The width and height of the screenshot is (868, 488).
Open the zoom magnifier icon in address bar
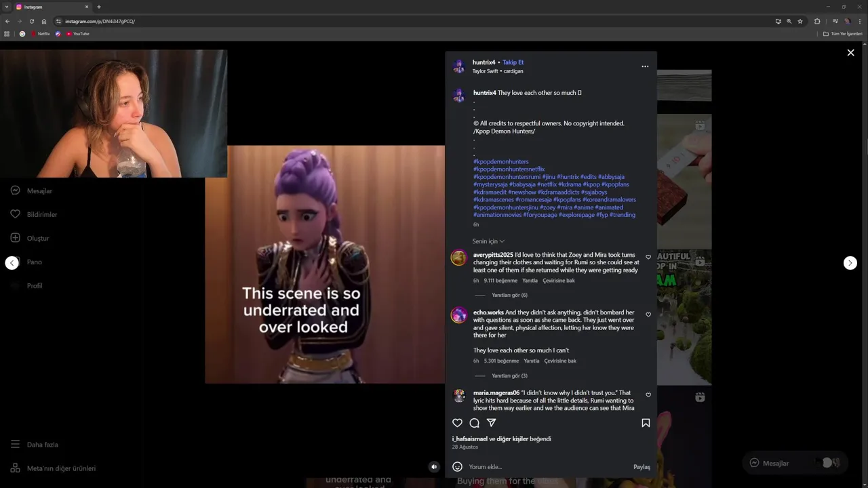click(789, 21)
